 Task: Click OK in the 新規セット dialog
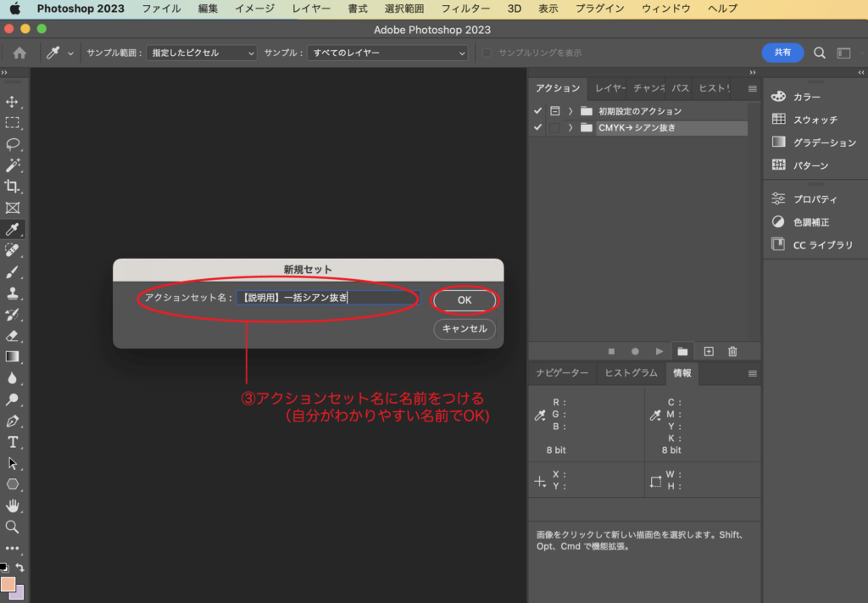pos(465,299)
